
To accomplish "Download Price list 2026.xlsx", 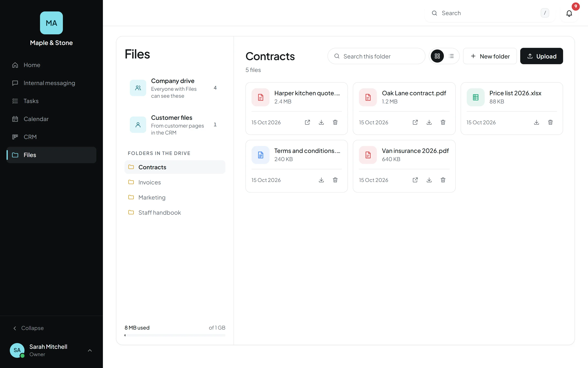I will [537, 122].
